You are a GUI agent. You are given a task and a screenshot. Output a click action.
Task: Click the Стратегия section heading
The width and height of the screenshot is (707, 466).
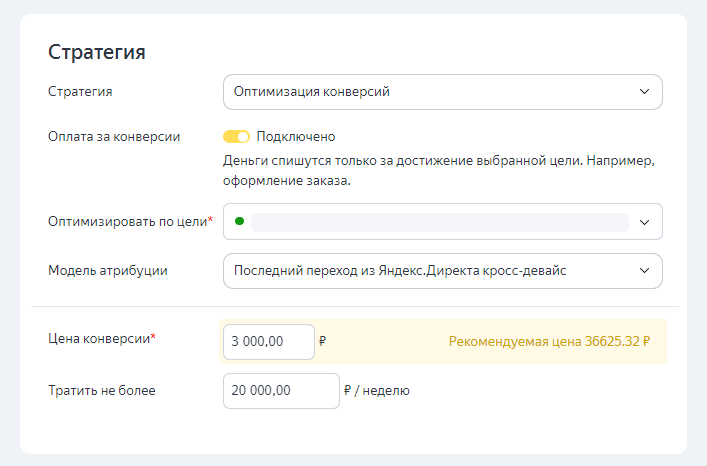pyautogui.click(x=97, y=52)
